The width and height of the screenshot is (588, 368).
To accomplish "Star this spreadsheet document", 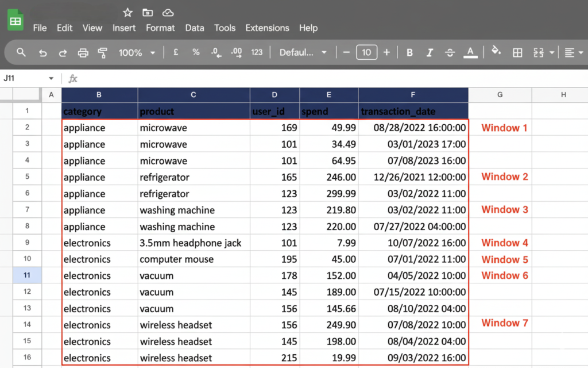I will click(127, 13).
